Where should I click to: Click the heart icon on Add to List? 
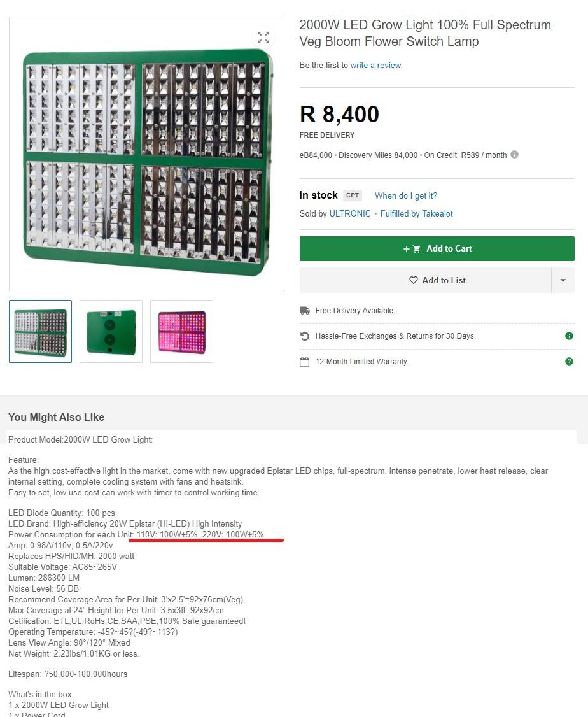(414, 280)
